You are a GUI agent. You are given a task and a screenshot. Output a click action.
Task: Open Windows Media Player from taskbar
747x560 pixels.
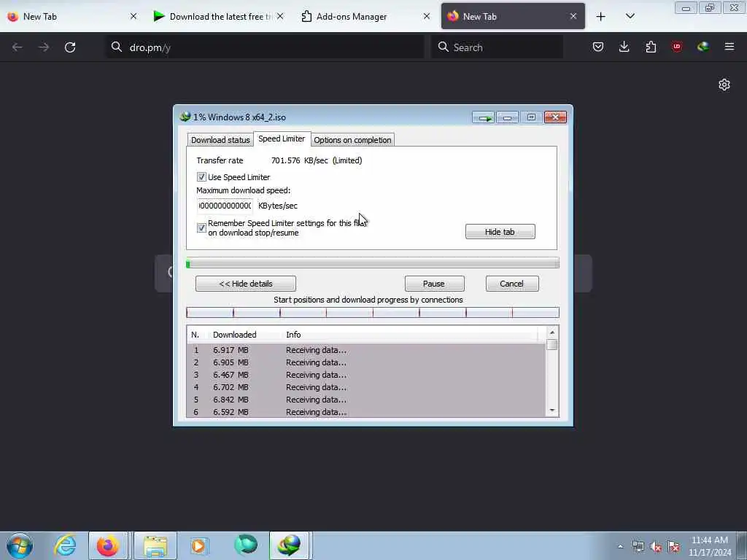pyautogui.click(x=198, y=545)
